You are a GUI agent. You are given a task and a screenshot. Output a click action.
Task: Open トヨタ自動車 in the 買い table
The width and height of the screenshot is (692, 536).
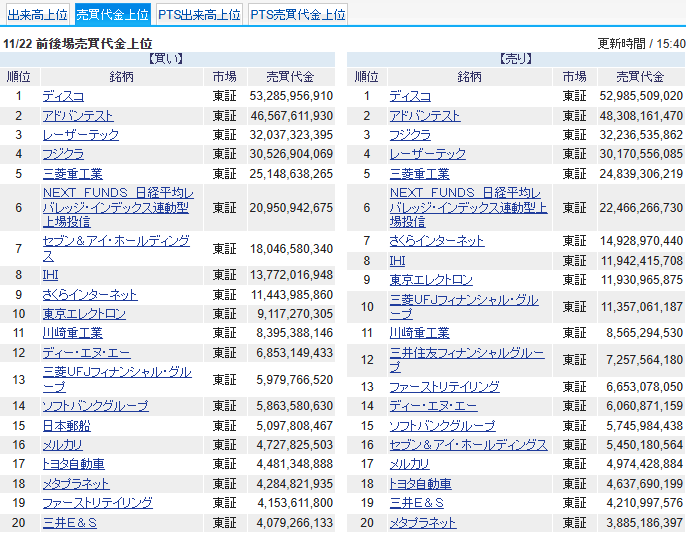[73, 464]
